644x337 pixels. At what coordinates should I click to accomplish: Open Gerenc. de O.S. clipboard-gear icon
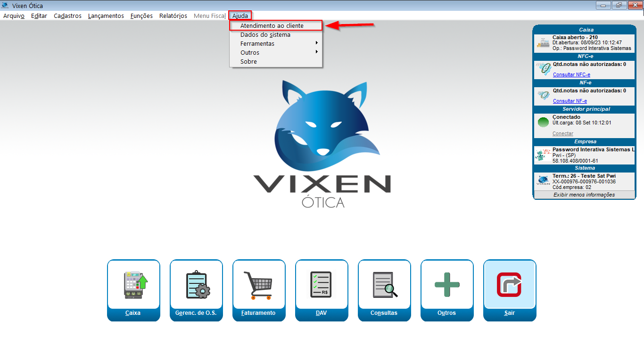point(197,285)
